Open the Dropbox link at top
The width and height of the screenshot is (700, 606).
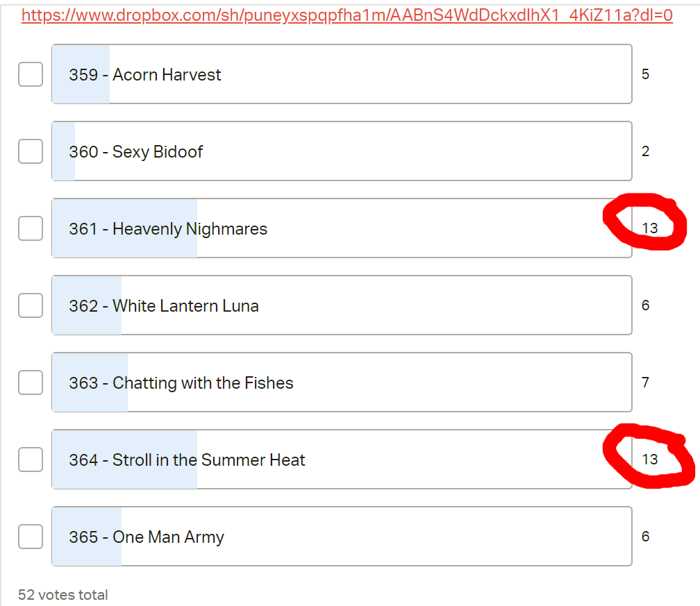[x=347, y=15]
